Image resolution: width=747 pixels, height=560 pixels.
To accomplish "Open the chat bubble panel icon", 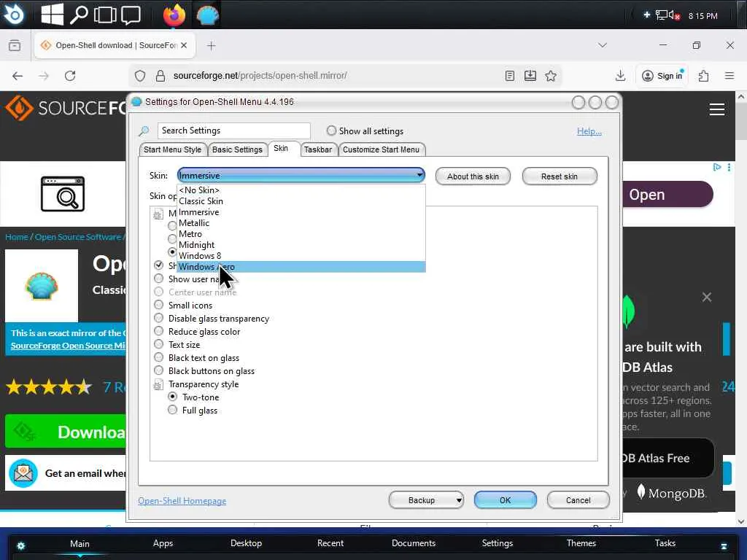I will (x=131, y=15).
